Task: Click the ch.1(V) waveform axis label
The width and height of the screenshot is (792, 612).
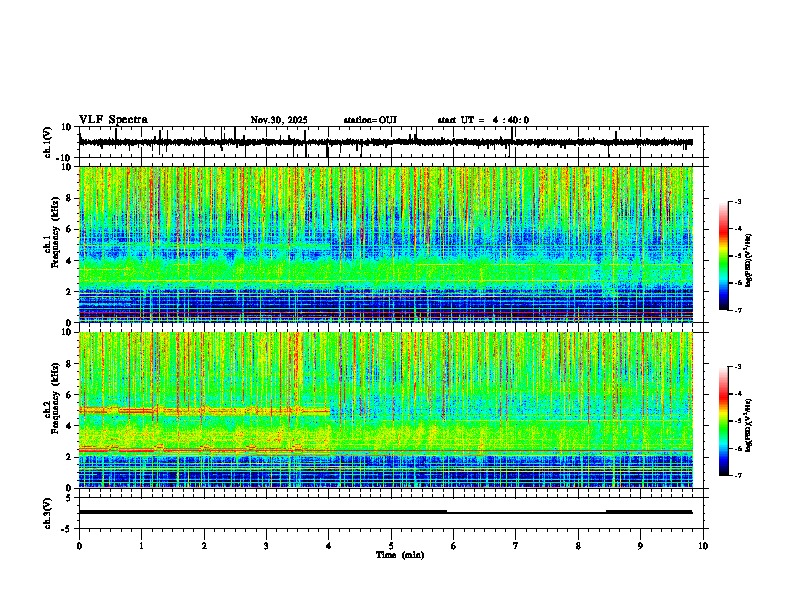Action: tap(48, 142)
